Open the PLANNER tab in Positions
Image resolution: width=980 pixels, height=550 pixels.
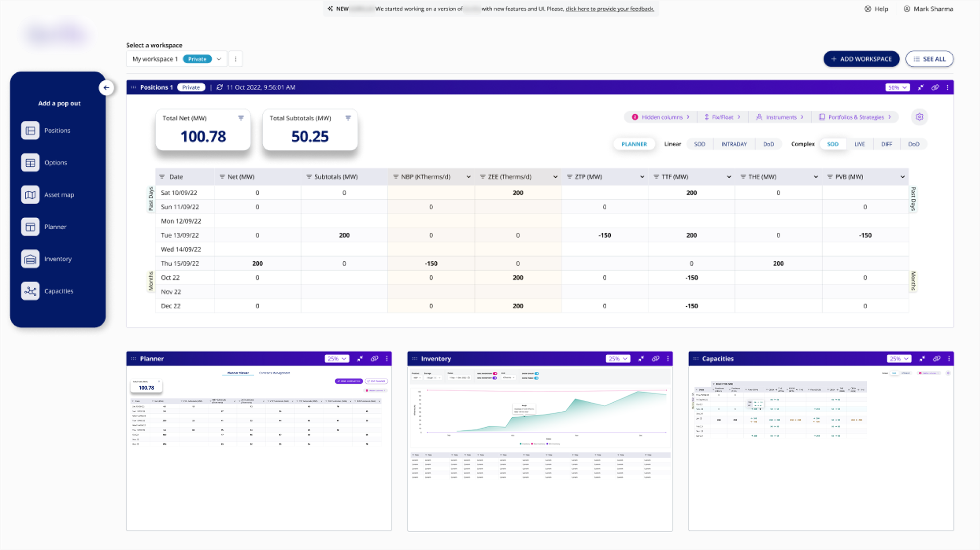[634, 144]
